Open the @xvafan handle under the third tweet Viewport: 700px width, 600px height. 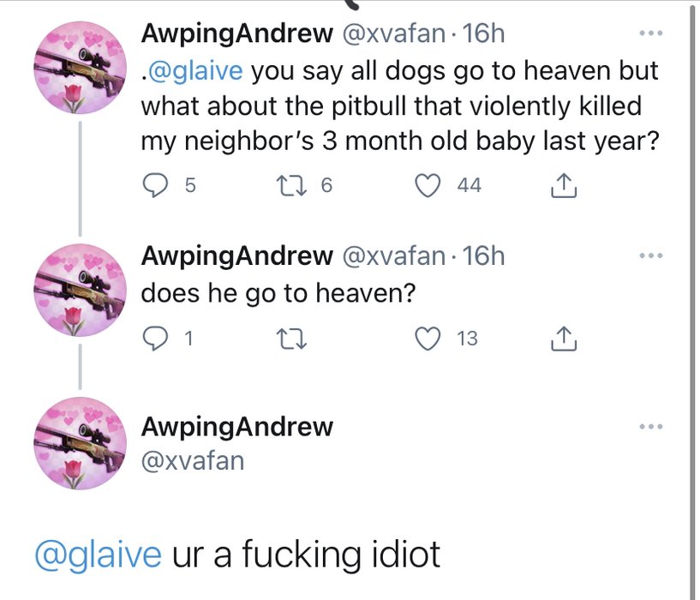(193, 460)
